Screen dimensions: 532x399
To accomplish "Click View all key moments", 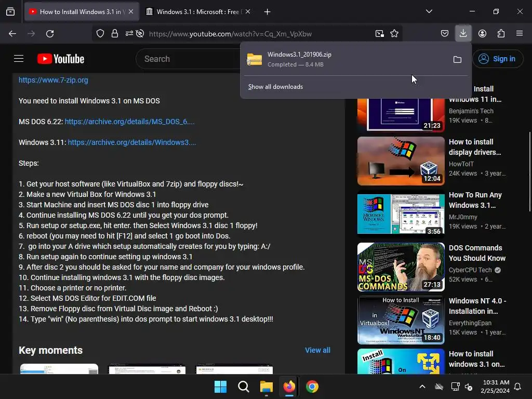I will [x=317, y=350].
